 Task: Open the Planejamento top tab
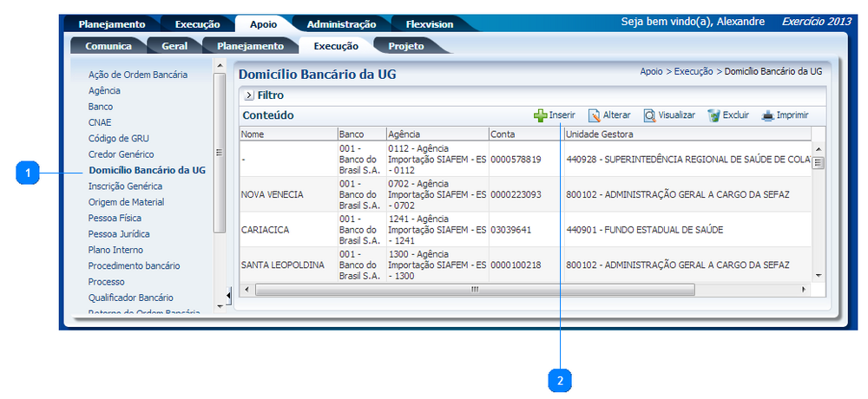(112, 24)
